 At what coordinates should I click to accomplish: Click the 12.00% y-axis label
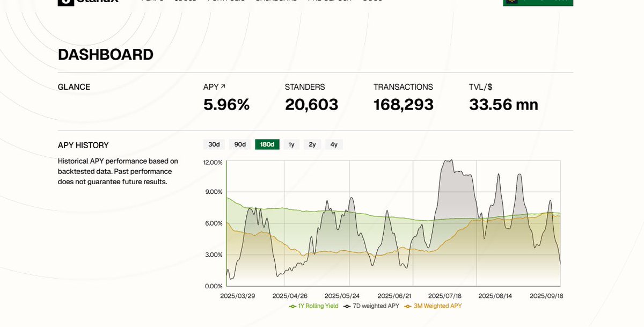tap(213, 162)
